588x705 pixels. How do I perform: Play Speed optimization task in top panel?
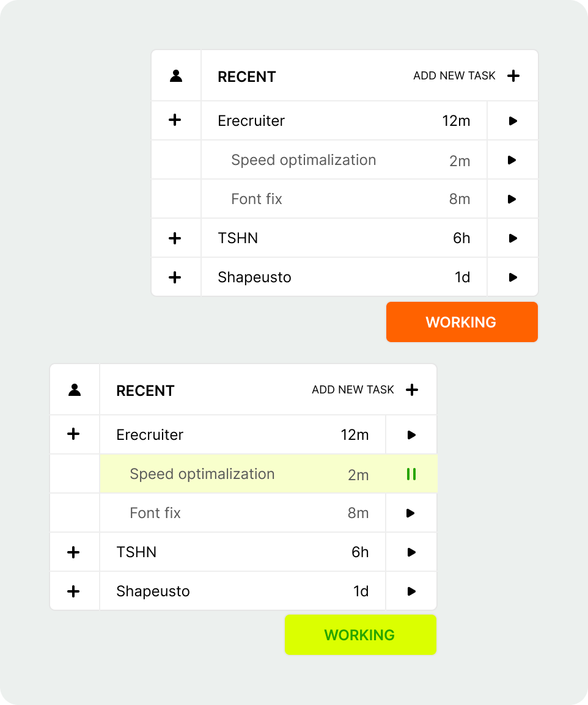(x=512, y=160)
